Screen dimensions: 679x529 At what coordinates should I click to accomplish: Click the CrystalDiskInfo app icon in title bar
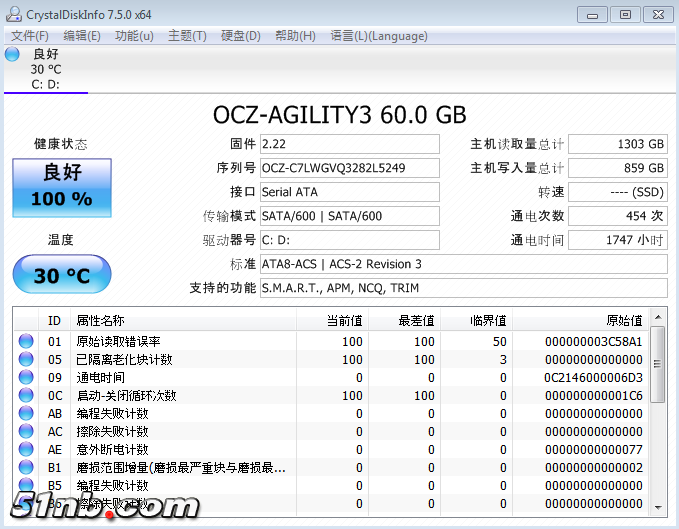[x=14, y=14]
